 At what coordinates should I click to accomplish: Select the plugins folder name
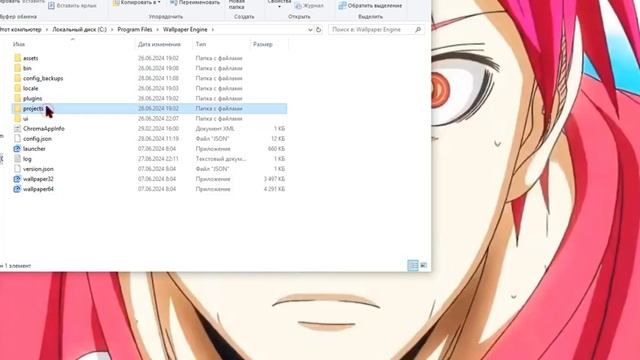[33, 98]
